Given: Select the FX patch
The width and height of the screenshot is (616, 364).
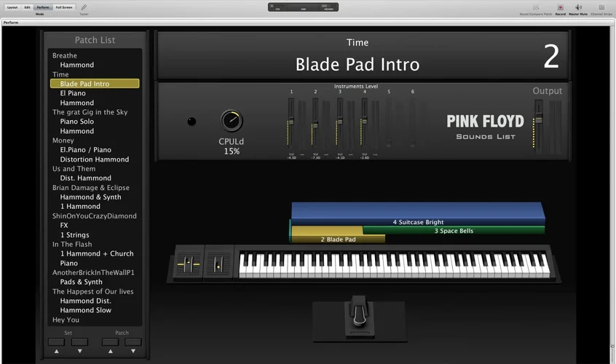Looking at the screenshot, I should pos(64,225).
